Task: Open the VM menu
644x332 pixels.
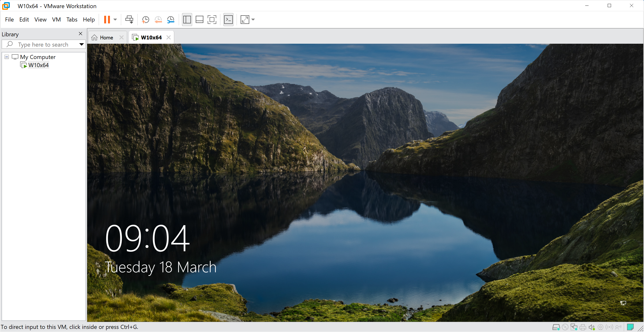Action: click(56, 20)
